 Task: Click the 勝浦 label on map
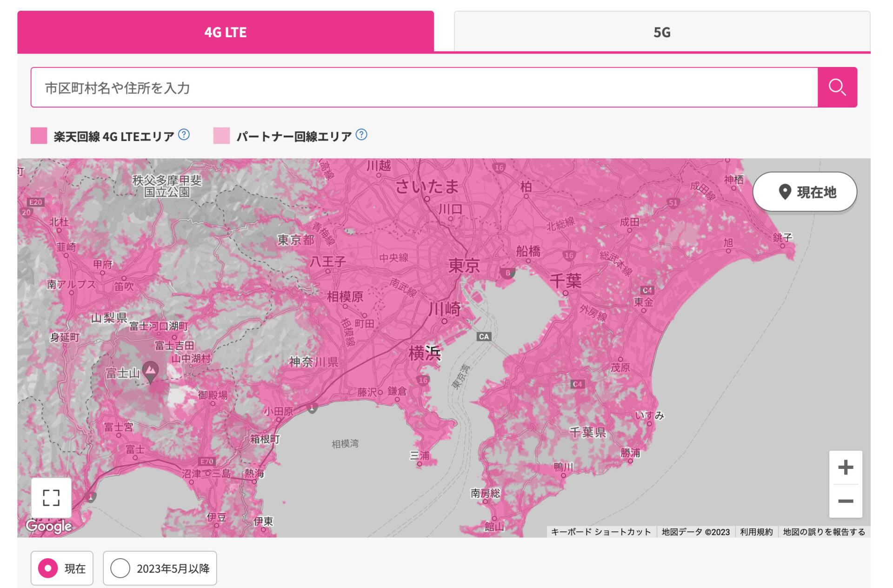point(630,453)
